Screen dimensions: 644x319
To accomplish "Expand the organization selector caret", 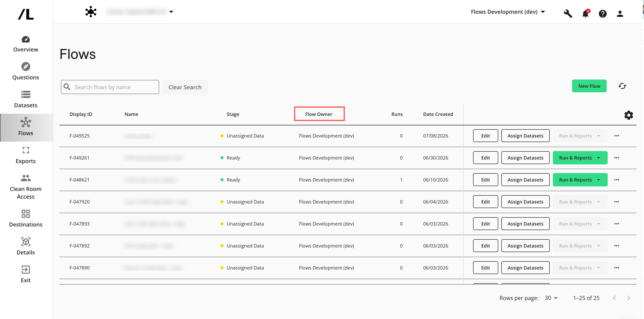I will [171, 12].
